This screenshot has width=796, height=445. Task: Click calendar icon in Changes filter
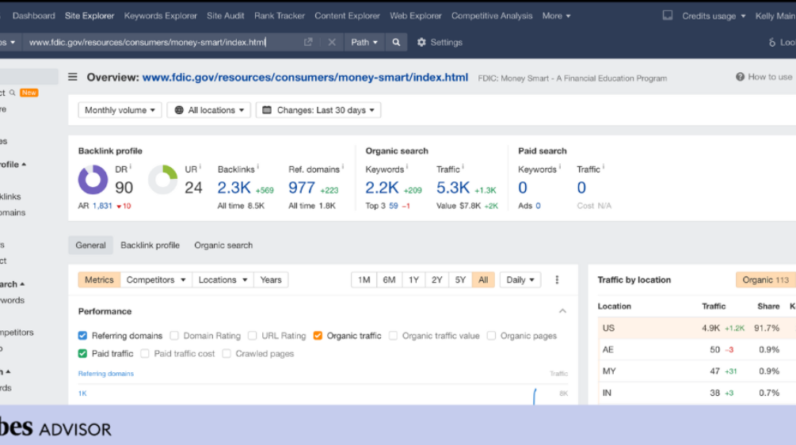(x=267, y=110)
